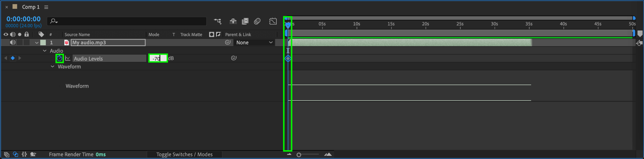Click the Composition Mini-Flowchart icon
The image size is (644, 159).
point(217,21)
